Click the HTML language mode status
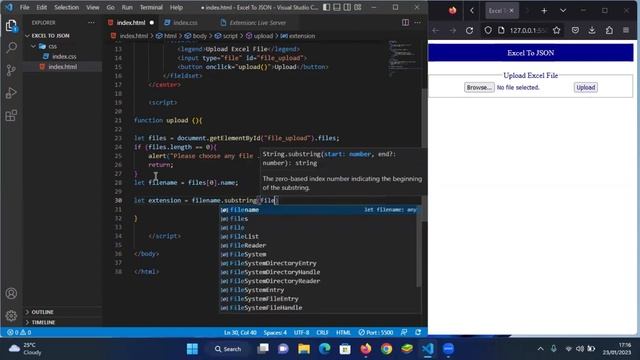The height and width of the screenshot is (360, 640). point(343,332)
